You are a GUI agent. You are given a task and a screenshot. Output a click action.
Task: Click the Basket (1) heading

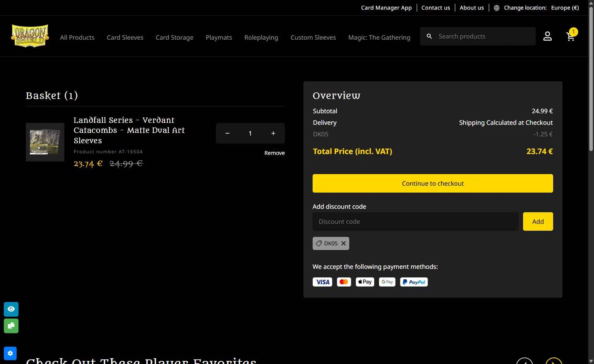[52, 96]
